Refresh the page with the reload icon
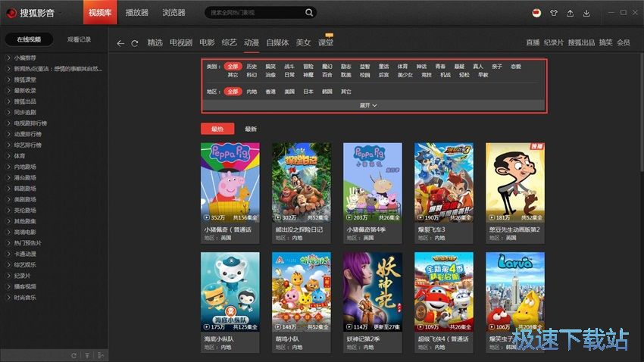 tap(134, 43)
